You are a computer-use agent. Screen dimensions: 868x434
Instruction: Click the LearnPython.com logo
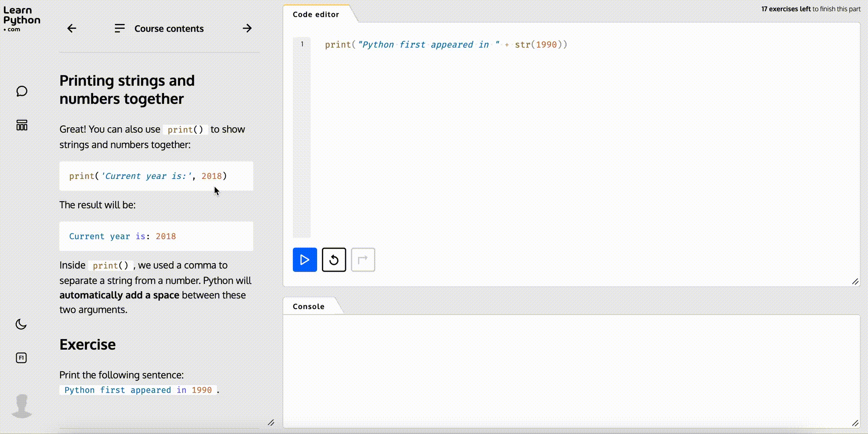click(x=21, y=18)
